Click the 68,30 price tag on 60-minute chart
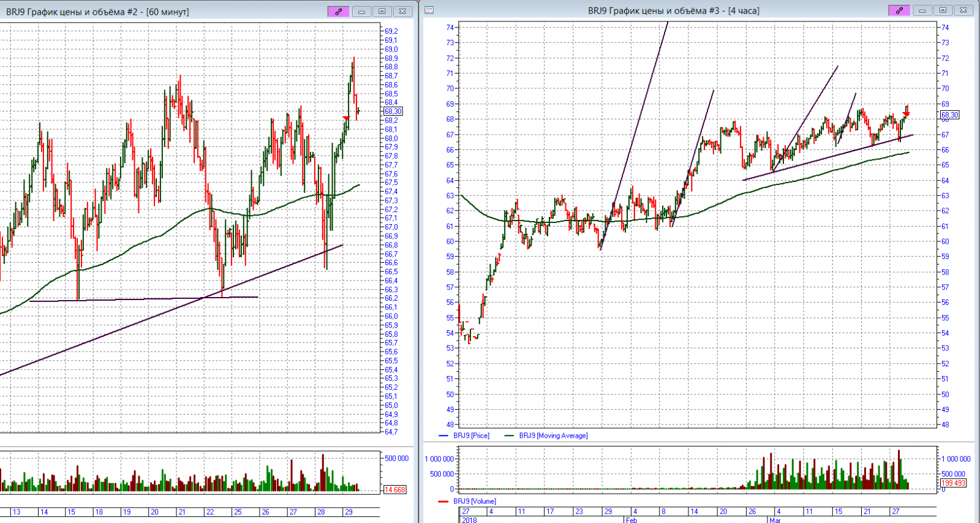The height and width of the screenshot is (523, 980). point(393,111)
